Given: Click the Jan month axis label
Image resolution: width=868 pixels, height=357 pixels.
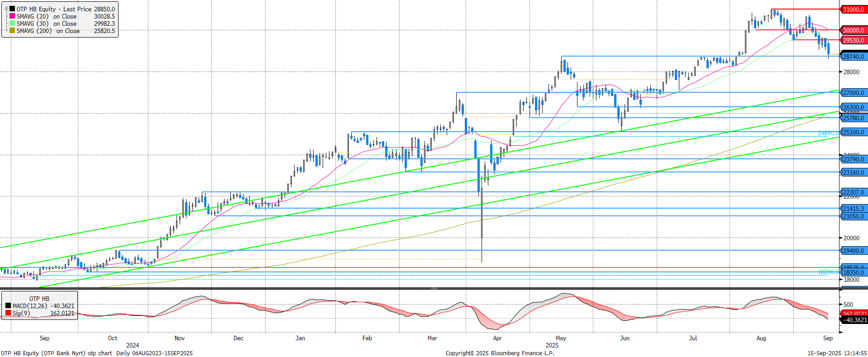Looking at the screenshot, I should (x=300, y=338).
